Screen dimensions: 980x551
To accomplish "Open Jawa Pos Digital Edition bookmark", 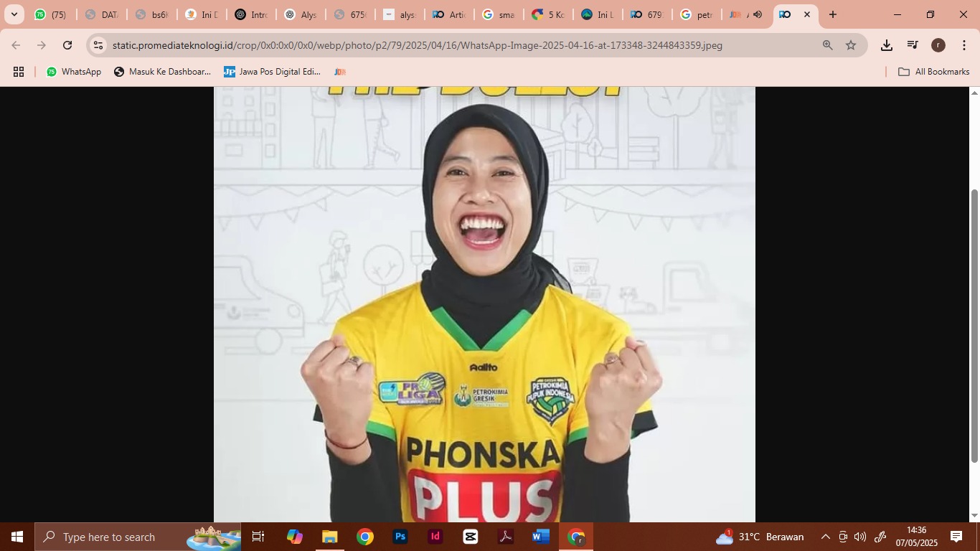I will point(273,72).
